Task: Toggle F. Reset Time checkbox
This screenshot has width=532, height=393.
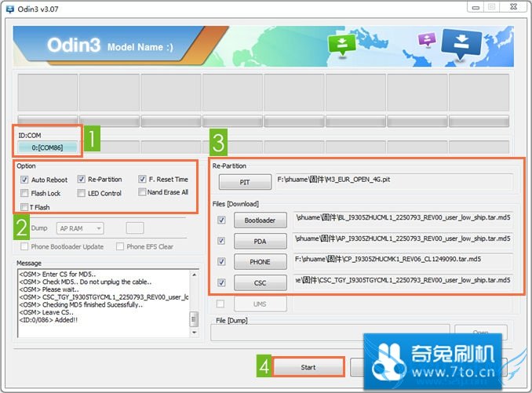Action: tap(142, 179)
